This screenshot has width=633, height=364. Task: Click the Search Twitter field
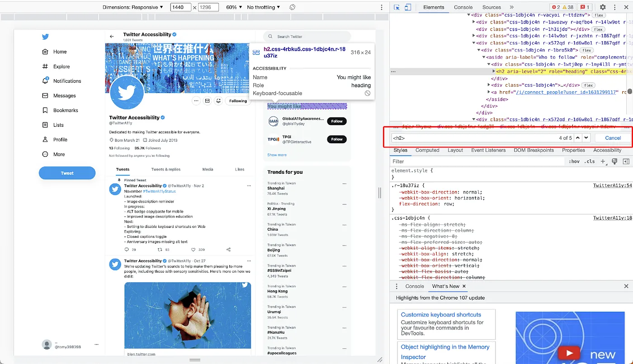pyautogui.click(x=307, y=37)
